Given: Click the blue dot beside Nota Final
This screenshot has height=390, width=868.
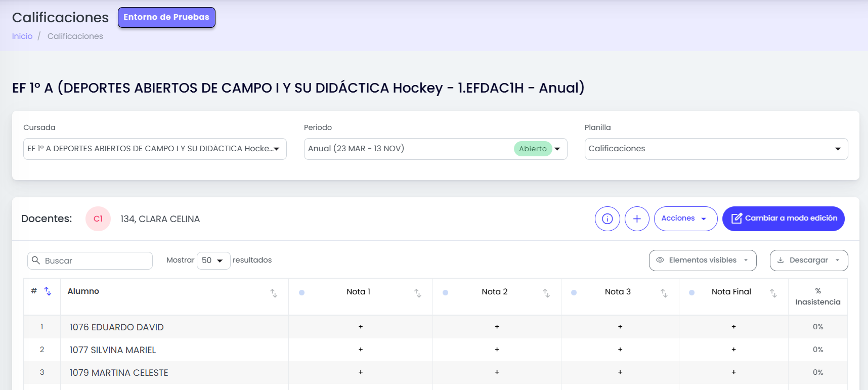Looking at the screenshot, I should [691, 292].
